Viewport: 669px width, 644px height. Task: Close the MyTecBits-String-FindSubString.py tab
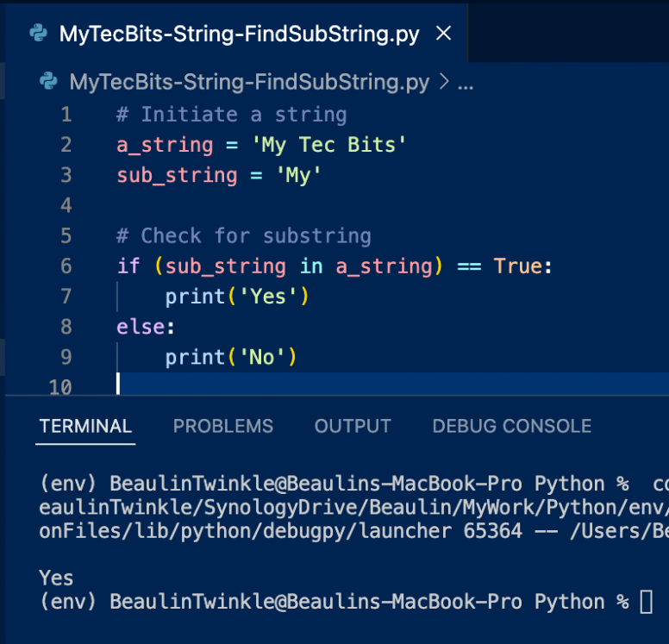click(443, 34)
